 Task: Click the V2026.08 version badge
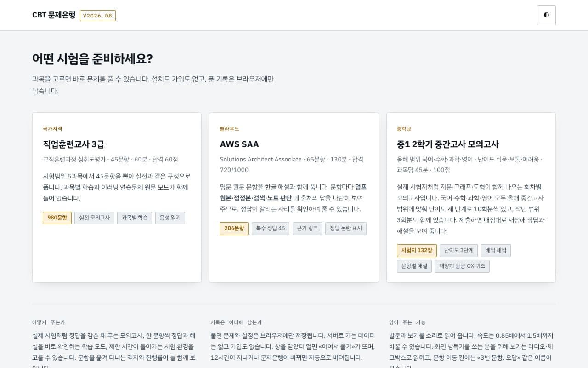pyautogui.click(x=98, y=16)
